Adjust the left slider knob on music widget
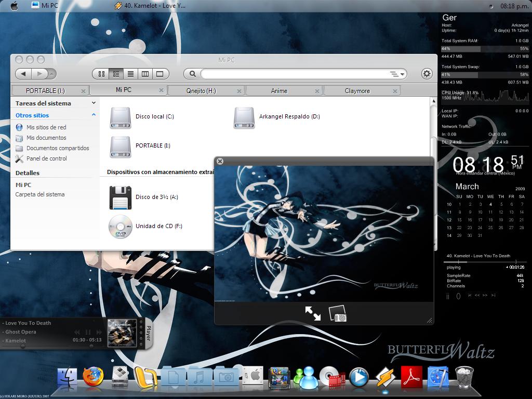 [x=23, y=347]
